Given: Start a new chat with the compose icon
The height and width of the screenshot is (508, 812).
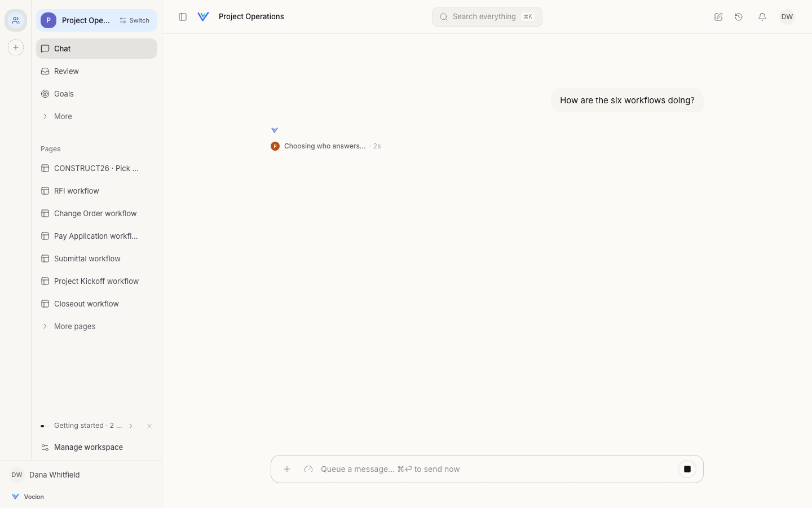Looking at the screenshot, I should 718,17.
